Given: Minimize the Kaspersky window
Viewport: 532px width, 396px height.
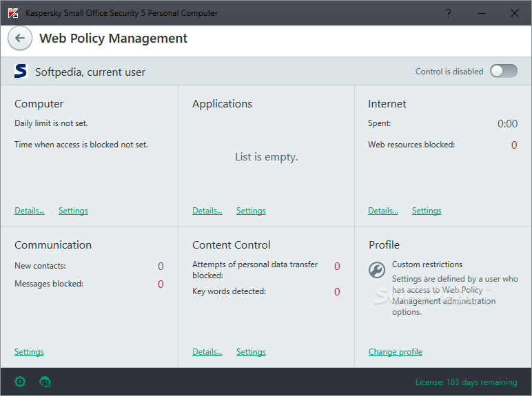Looking at the screenshot, I should point(482,13).
